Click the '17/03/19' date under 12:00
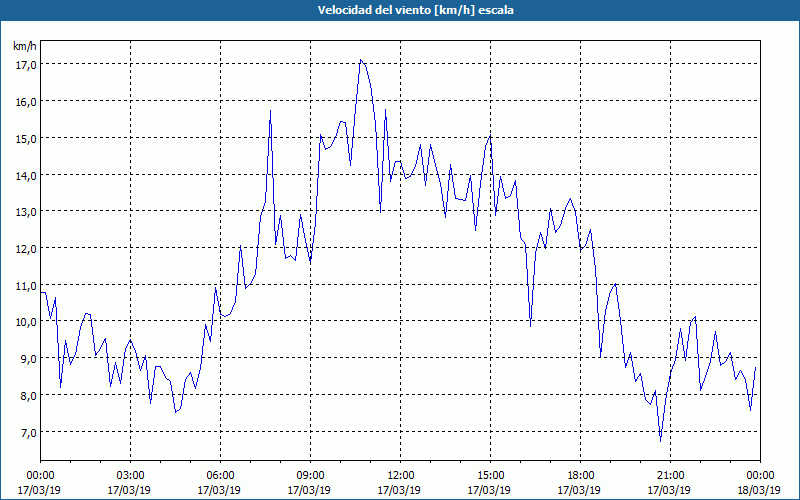The image size is (800, 500). coord(399,490)
